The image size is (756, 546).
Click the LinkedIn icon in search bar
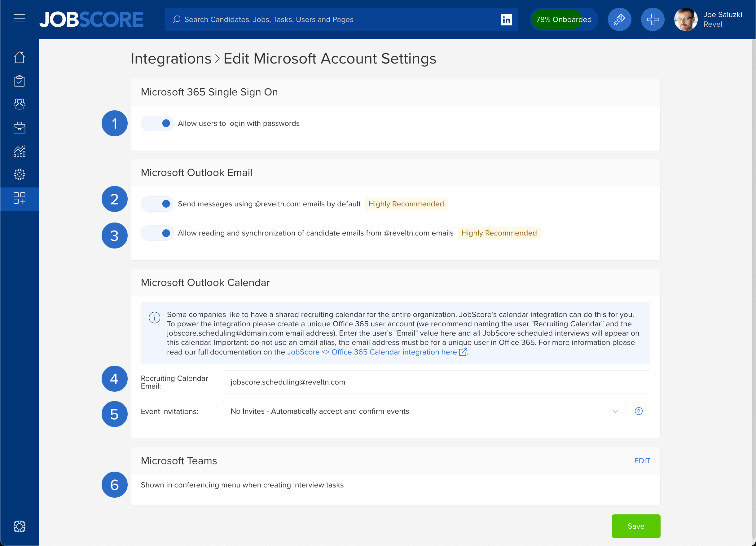[506, 20]
